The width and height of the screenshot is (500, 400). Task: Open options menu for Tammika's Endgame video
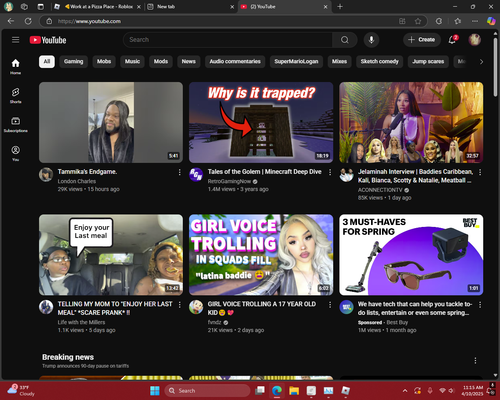(180, 172)
